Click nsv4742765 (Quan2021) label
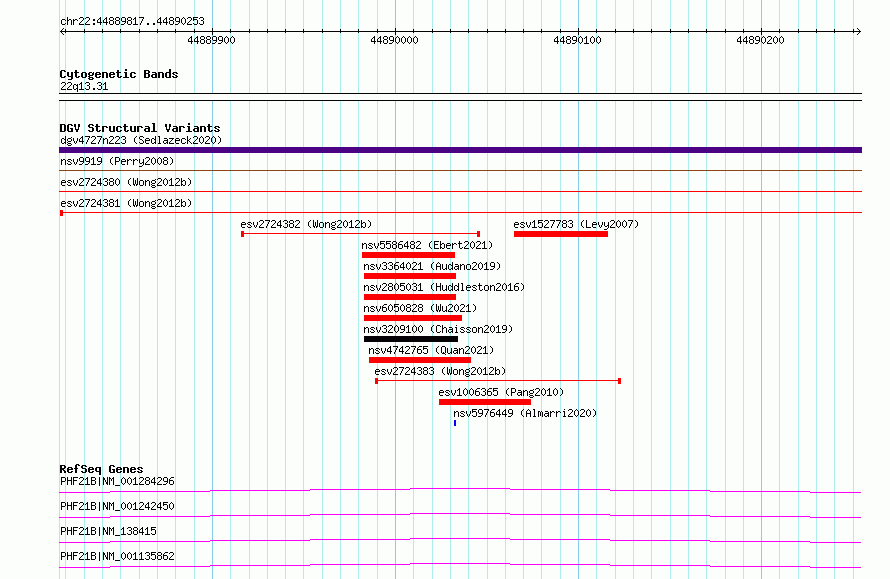The width and height of the screenshot is (890, 579). tap(431, 350)
